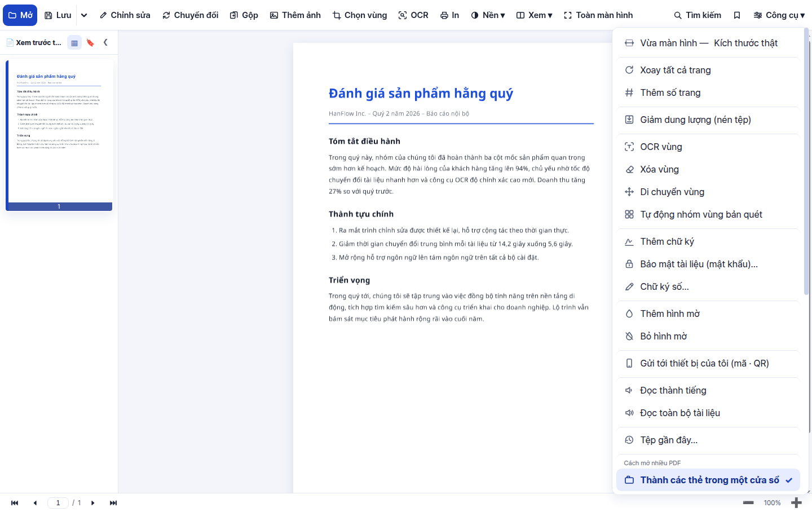812x512 pixels.
Task: Go to the next page using the right arrow
Action: [x=93, y=503]
